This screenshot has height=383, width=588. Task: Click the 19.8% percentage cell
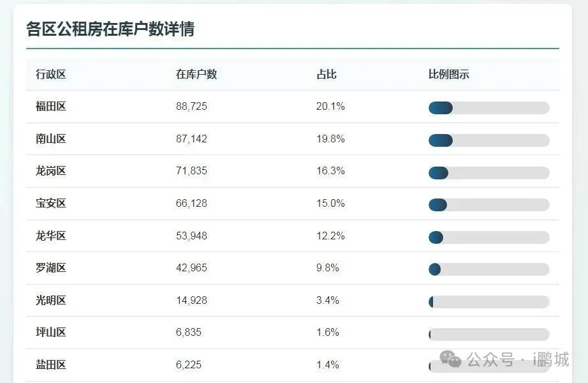(x=330, y=139)
